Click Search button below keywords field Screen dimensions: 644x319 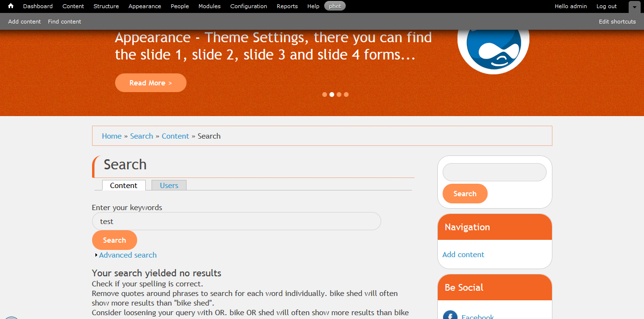[115, 240]
